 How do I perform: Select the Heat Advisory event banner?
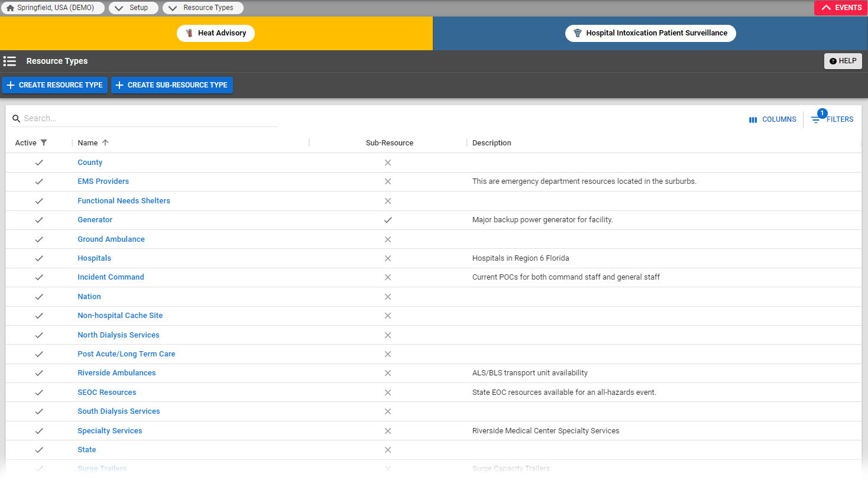pos(216,33)
